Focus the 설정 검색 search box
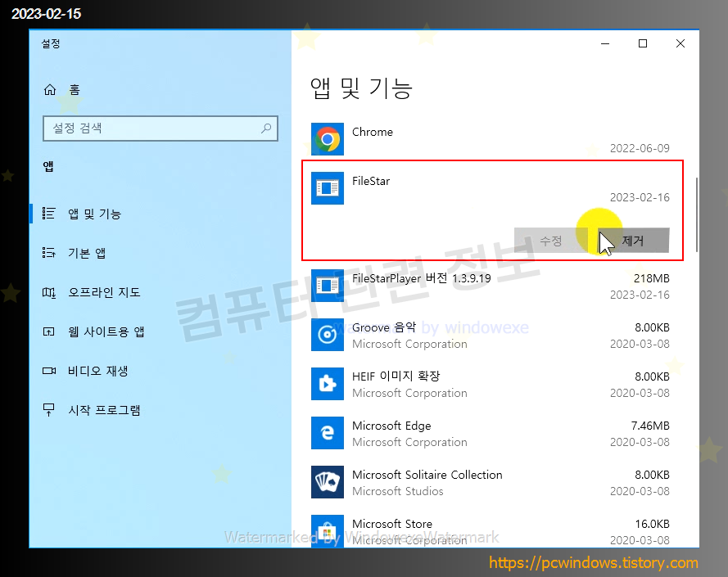This screenshot has height=577, width=728. pyautogui.click(x=161, y=128)
